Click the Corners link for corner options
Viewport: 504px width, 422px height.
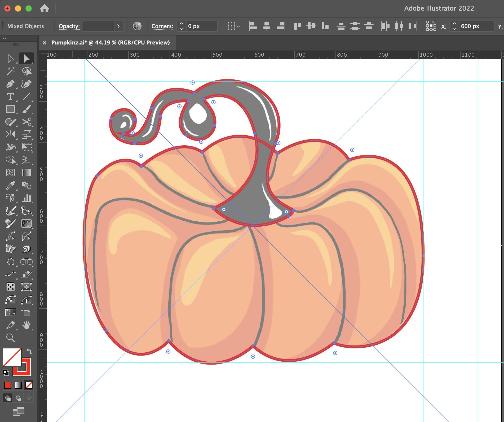162,26
